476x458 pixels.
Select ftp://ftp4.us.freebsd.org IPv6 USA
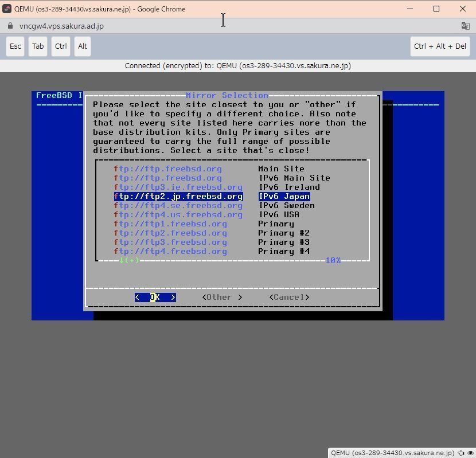pos(206,214)
